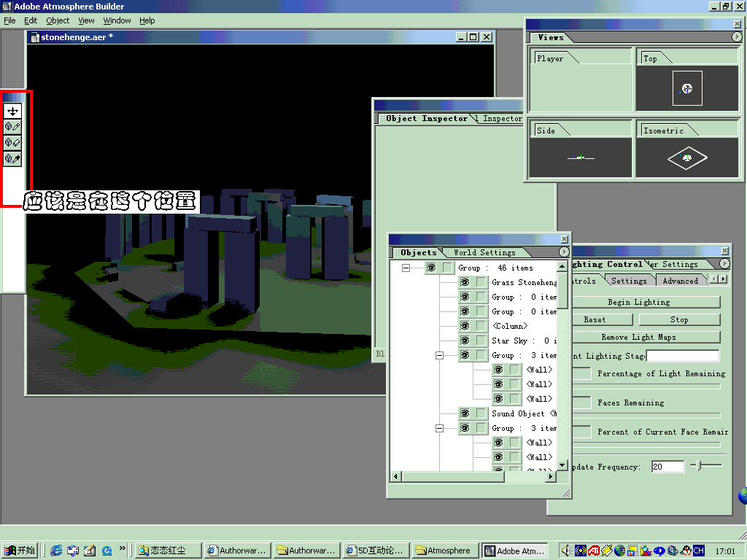
Task: Hide the Star Sky object eye
Action: click(x=465, y=341)
